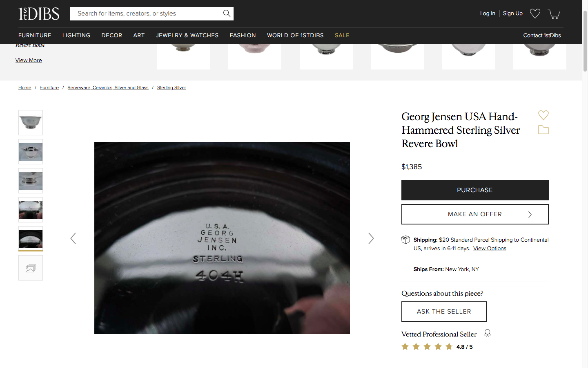The width and height of the screenshot is (588, 368).
Task: Open View Options for shipping
Action: pos(489,249)
